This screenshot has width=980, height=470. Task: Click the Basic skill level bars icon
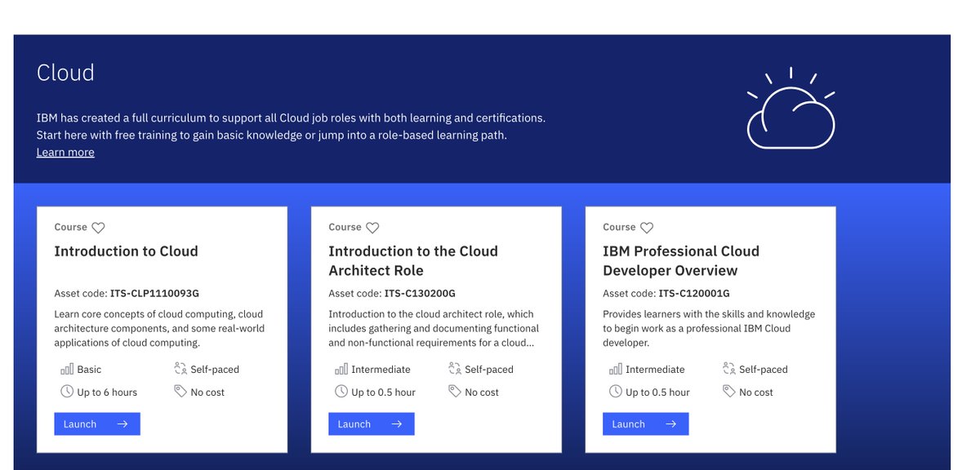(67, 369)
